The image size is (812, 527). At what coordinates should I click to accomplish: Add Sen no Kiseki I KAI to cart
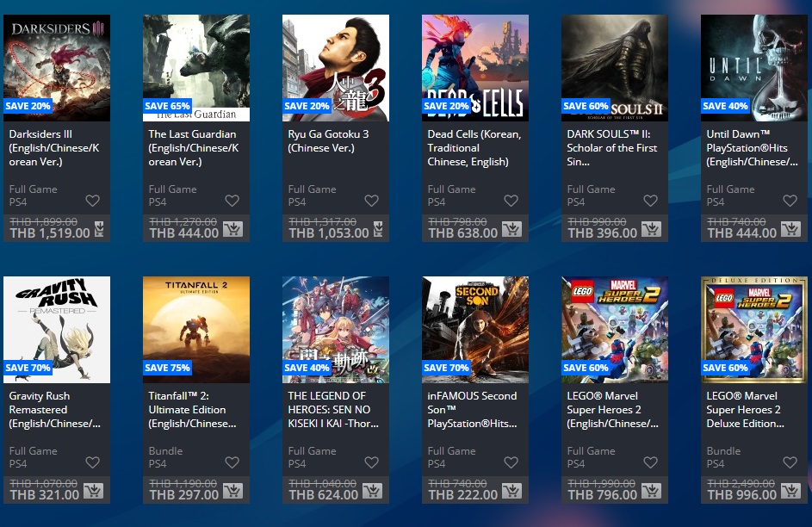[x=373, y=491]
